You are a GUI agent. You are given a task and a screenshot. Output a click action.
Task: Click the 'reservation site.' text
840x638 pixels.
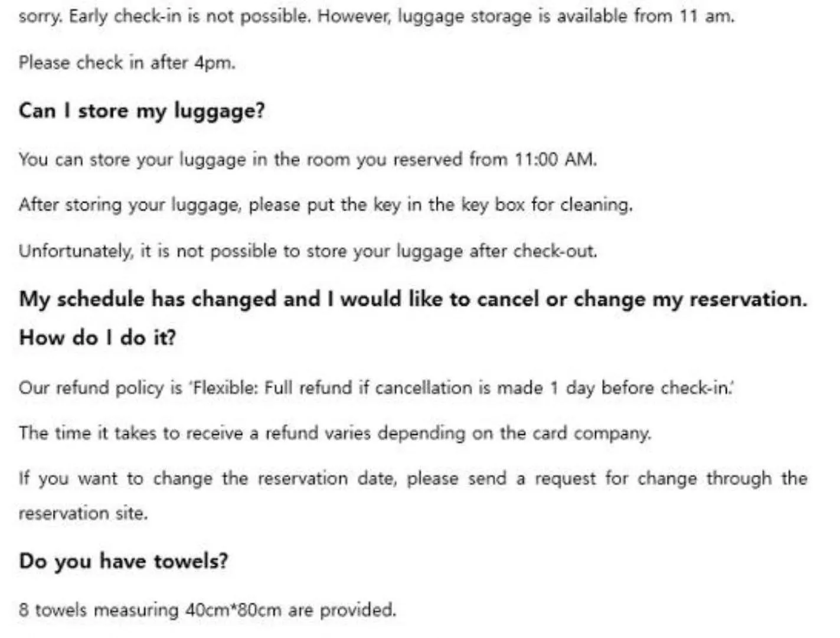[x=83, y=513]
